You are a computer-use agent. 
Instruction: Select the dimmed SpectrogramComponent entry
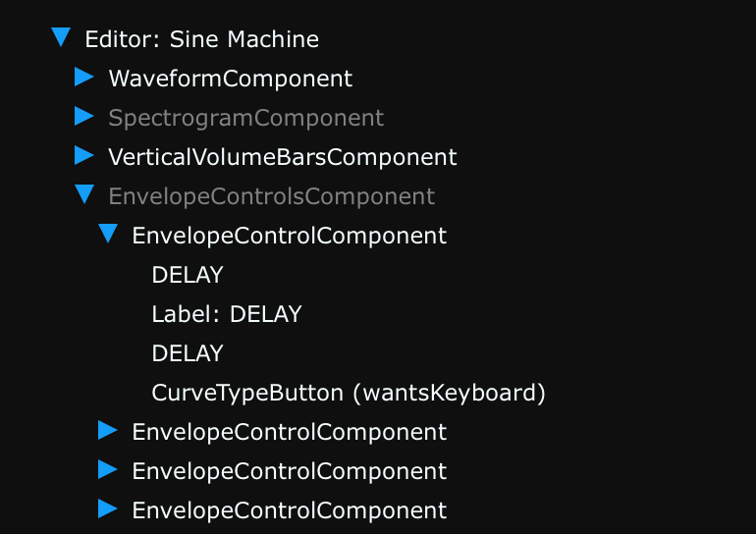tap(245, 118)
